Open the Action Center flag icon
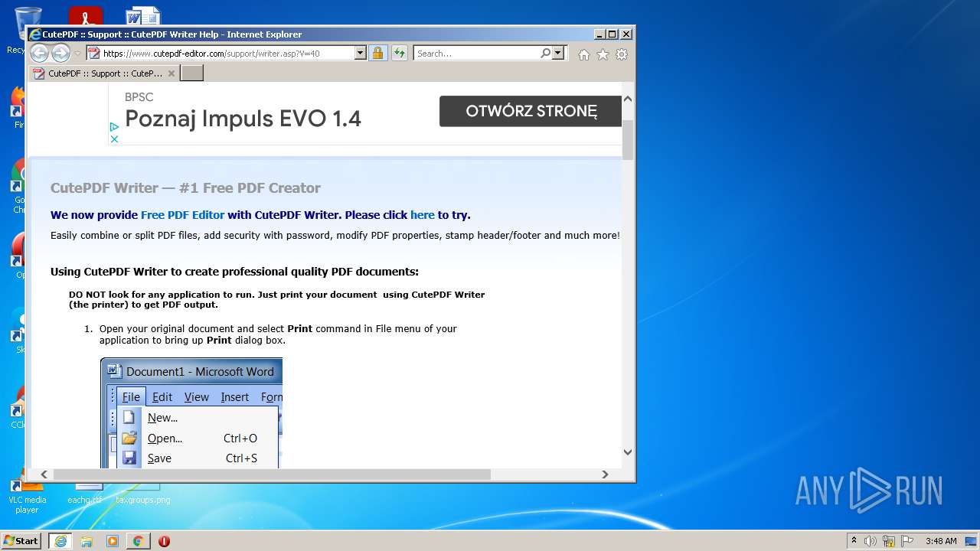This screenshot has height=551, width=980. coord(907,541)
